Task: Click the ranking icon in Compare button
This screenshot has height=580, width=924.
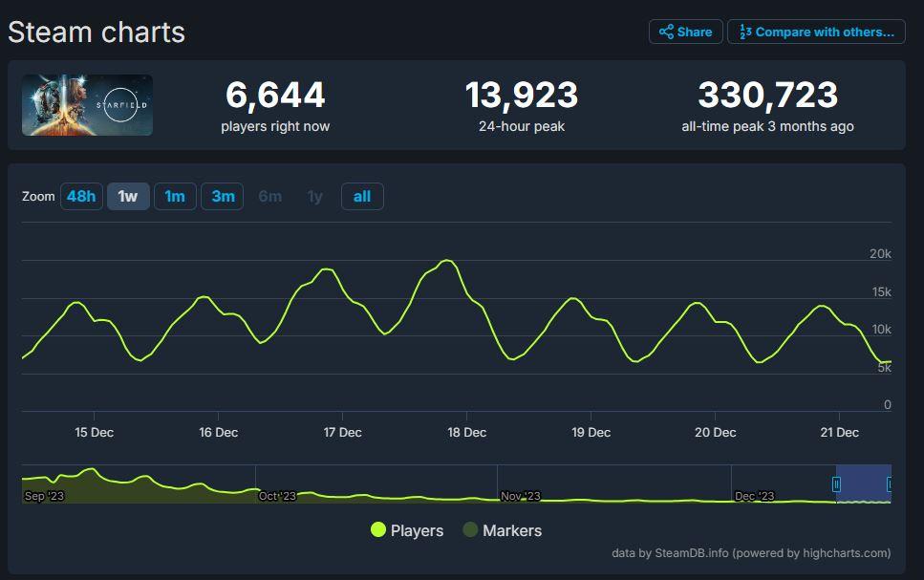Action: [745, 32]
